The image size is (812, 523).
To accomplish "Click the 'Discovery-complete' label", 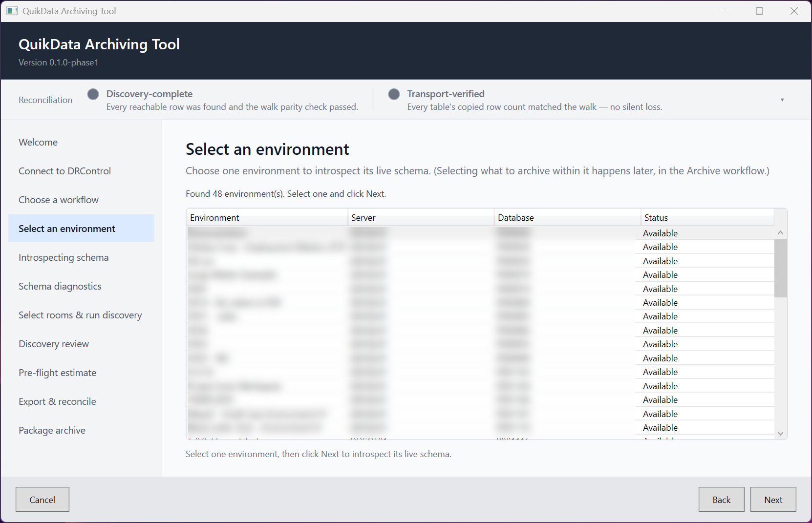I will 150,94.
